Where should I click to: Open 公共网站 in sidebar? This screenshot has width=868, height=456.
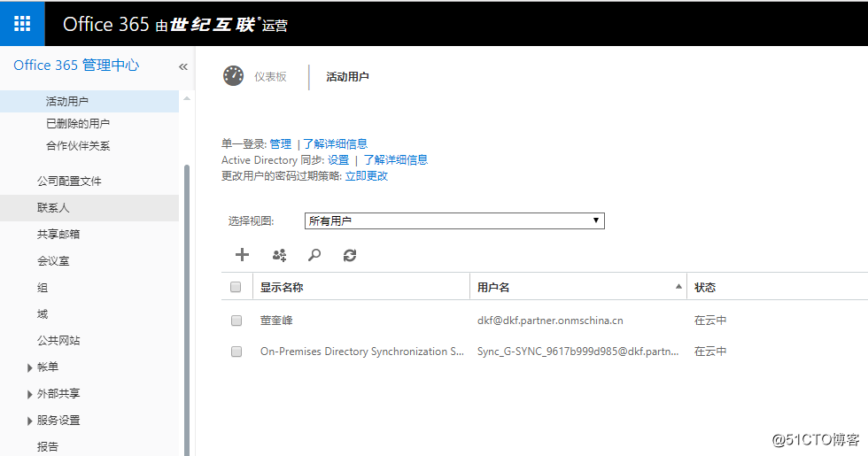coord(58,340)
